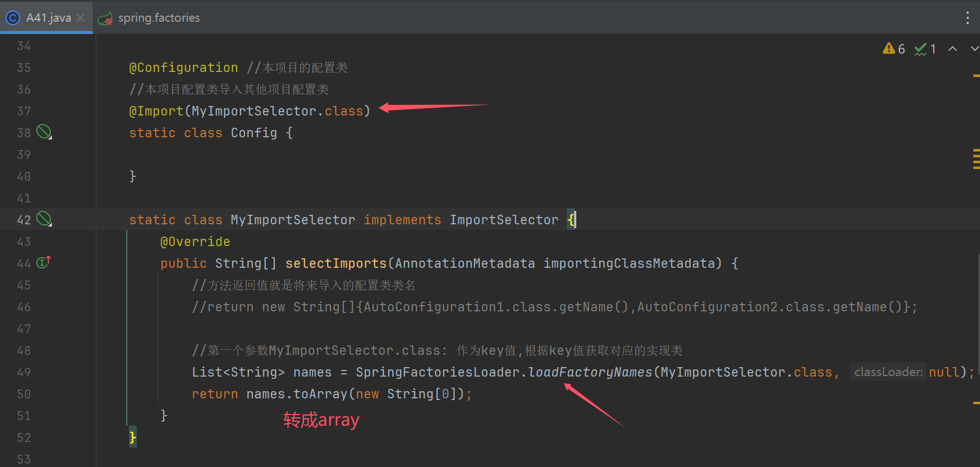Click the comment on line 36

click(x=229, y=89)
